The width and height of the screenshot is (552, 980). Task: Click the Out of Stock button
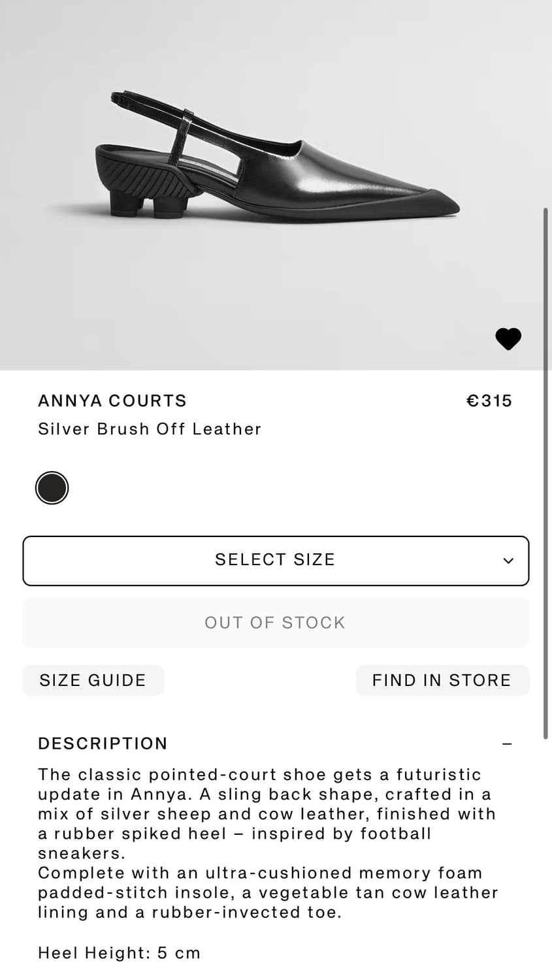point(275,623)
